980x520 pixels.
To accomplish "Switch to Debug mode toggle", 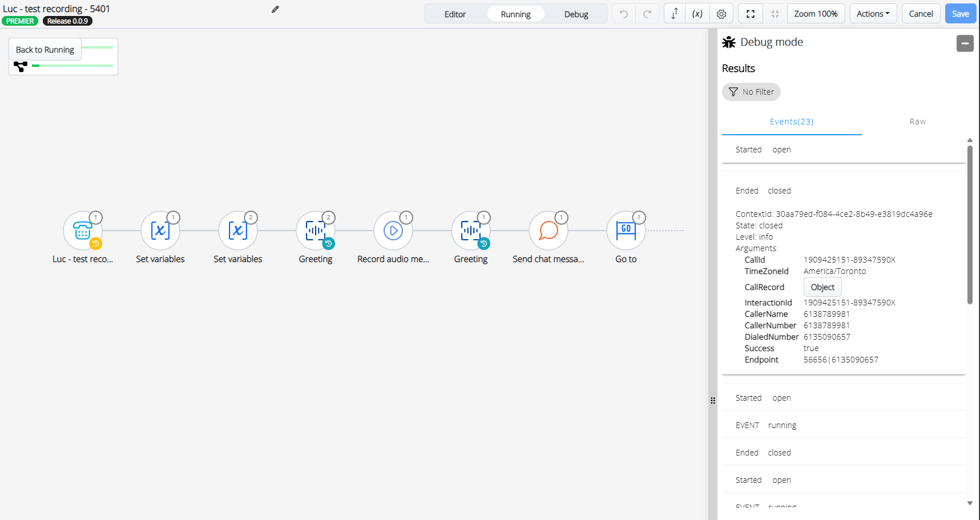I will (576, 14).
